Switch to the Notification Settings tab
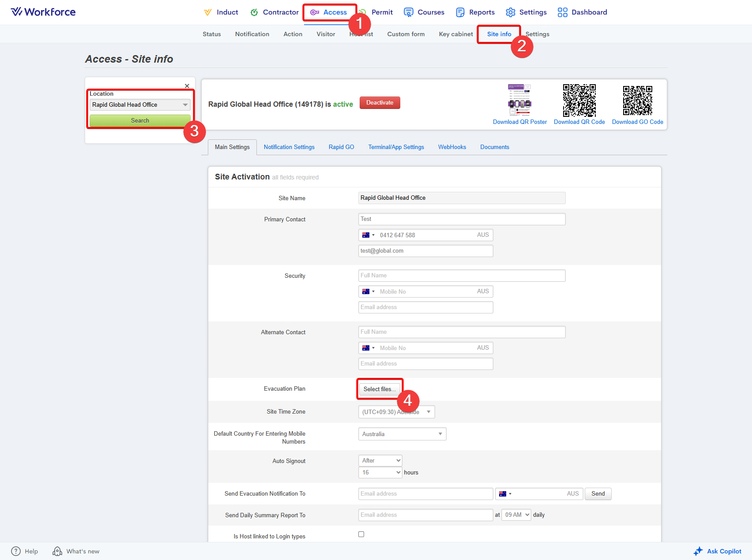Screen dimensions: 752x560 point(289,147)
